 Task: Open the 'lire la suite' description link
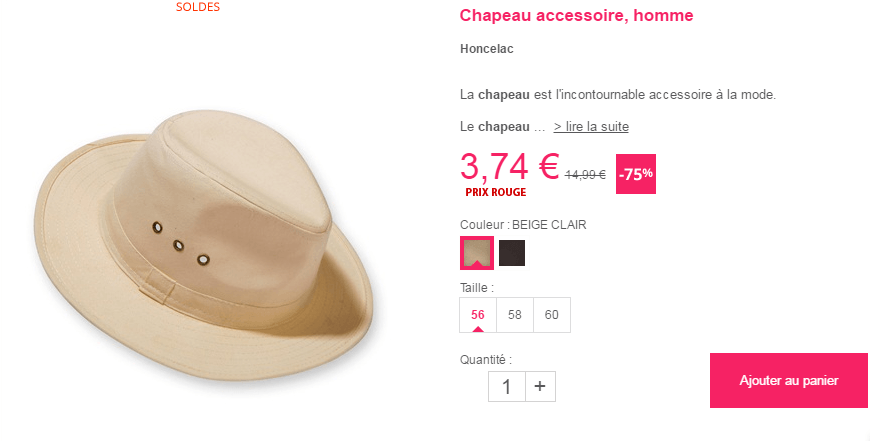pos(591,126)
